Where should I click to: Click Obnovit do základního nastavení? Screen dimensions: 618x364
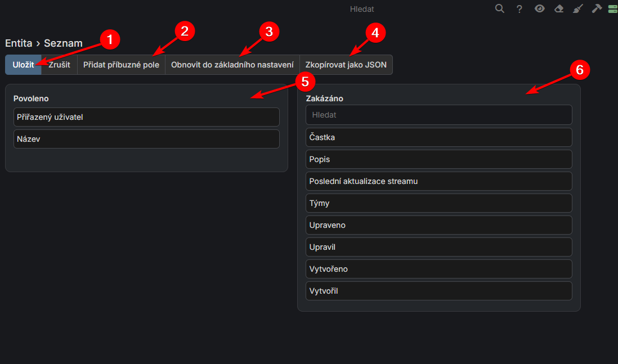tap(231, 64)
